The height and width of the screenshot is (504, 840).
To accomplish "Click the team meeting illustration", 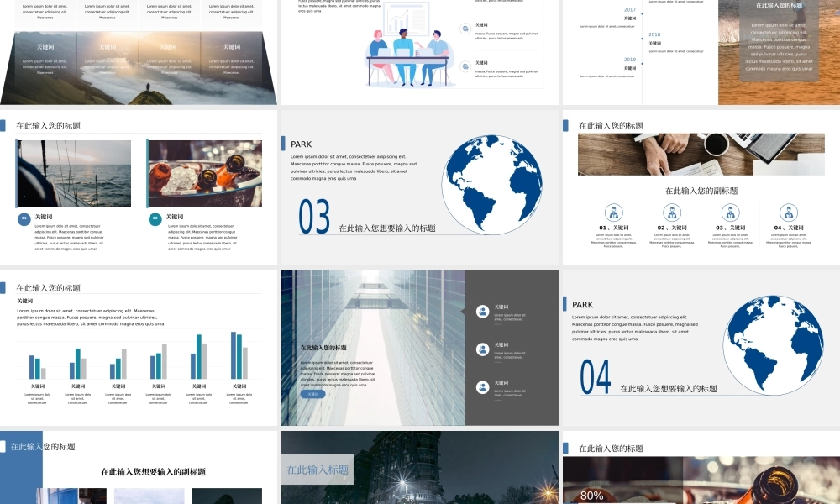I will (x=407, y=52).
